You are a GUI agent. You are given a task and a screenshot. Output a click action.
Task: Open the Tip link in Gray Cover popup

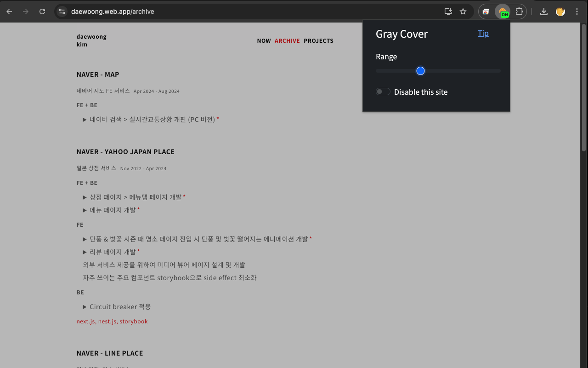click(483, 33)
